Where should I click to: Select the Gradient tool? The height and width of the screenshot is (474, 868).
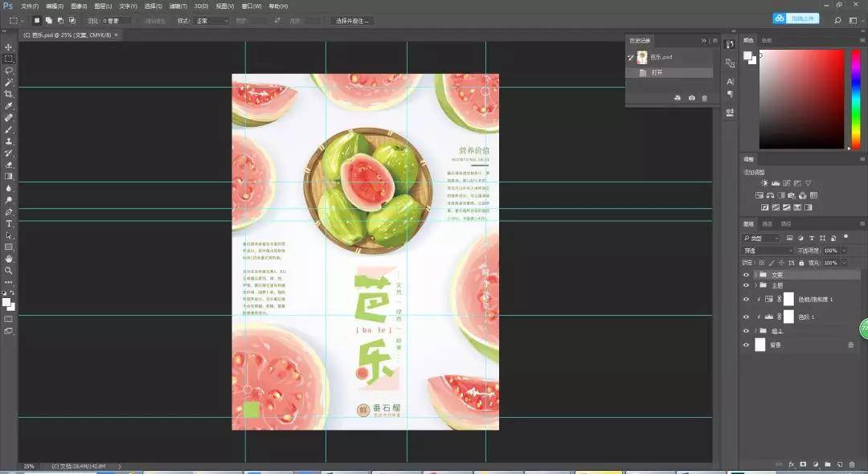[8, 177]
